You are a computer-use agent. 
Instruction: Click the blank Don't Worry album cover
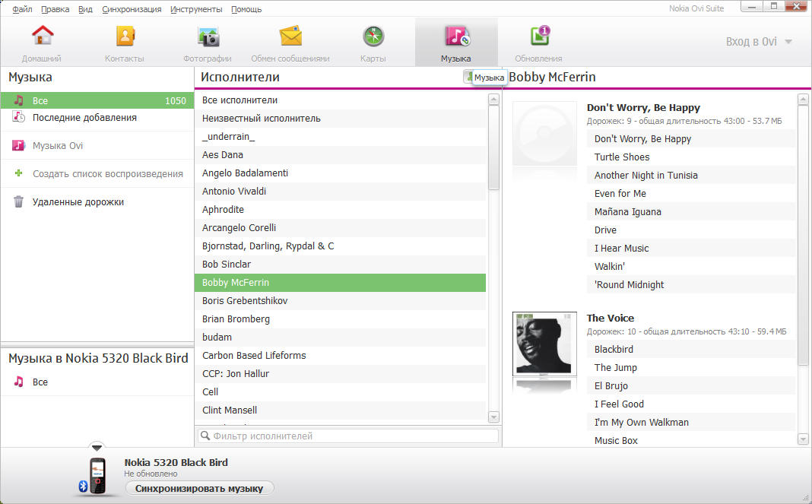click(x=545, y=133)
